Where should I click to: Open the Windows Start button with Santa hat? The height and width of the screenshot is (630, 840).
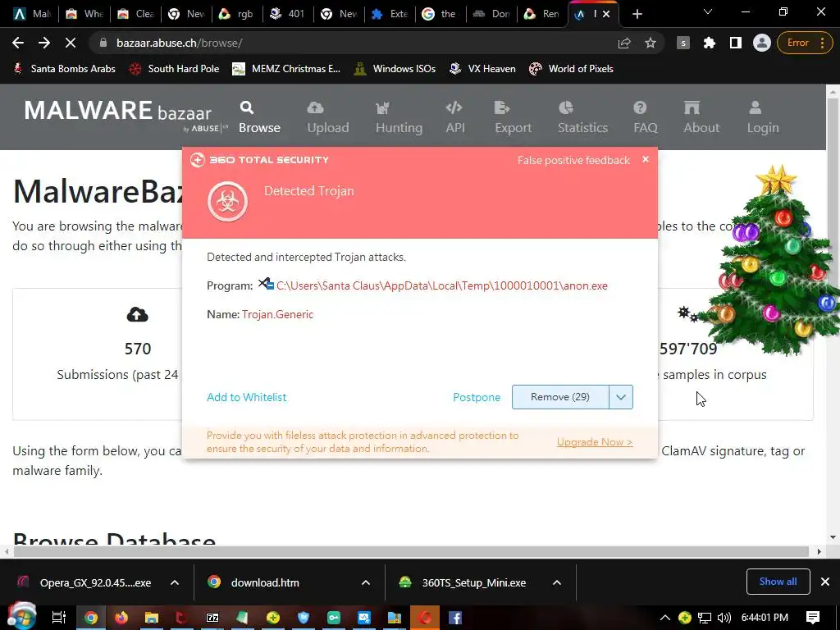21,617
